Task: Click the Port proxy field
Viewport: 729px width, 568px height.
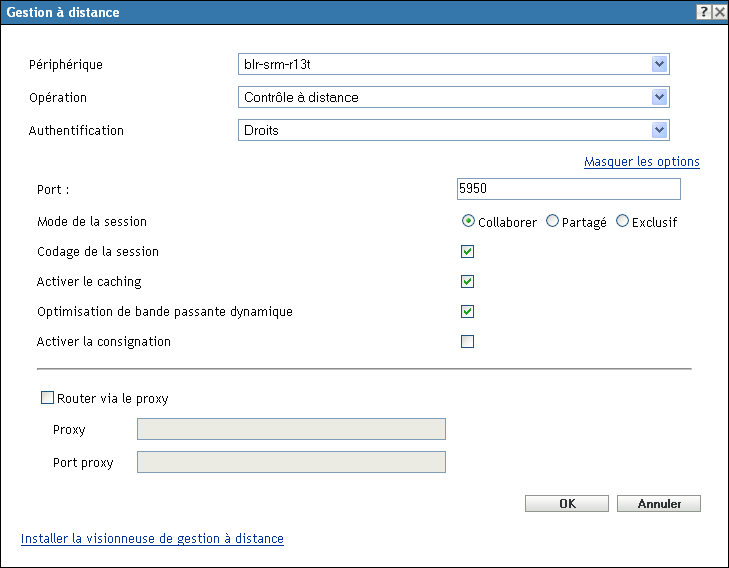Action: pyautogui.click(x=291, y=462)
